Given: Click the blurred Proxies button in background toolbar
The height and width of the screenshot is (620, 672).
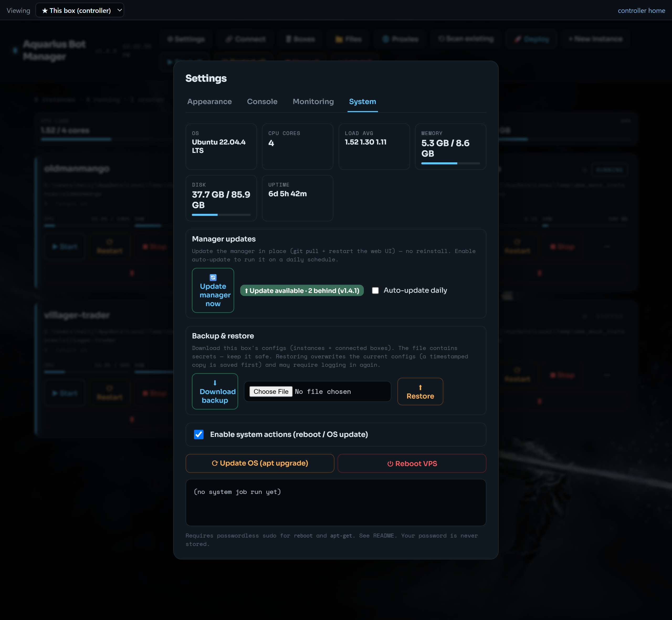Looking at the screenshot, I should pyautogui.click(x=400, y=39).
